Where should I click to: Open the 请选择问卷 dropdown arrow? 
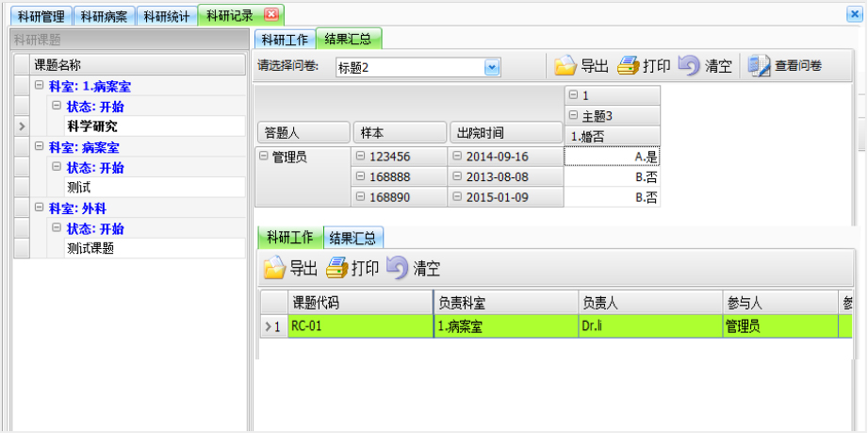(491, 67)
